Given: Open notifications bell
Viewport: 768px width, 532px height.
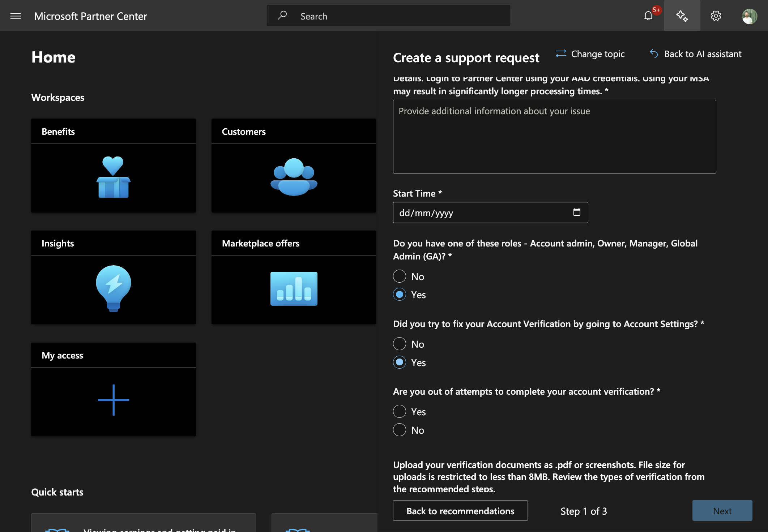Looking at the screenshot, I should coord(648,16).
